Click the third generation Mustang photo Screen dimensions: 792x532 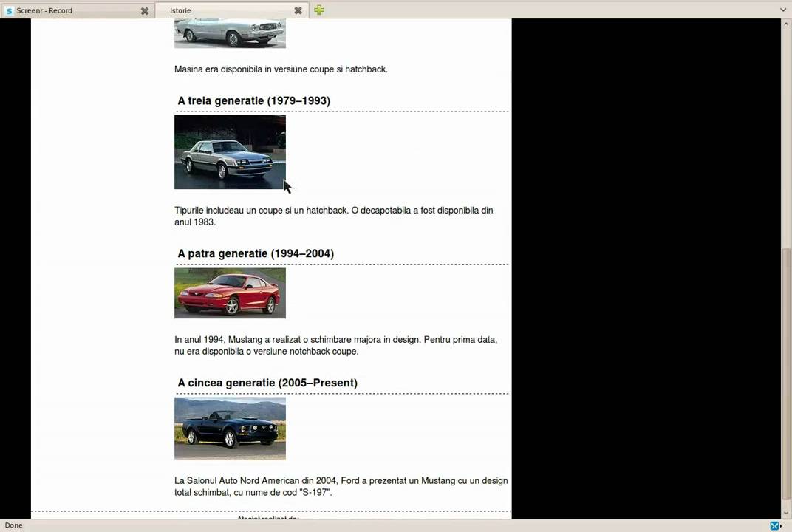(x=230, y=152)
